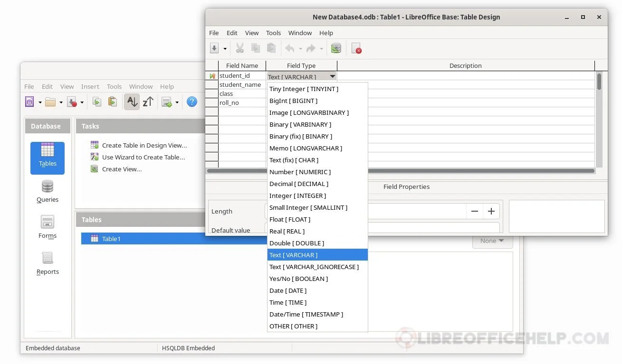
Task: Click the Save icon with red dot
Action: click(72, 102)
